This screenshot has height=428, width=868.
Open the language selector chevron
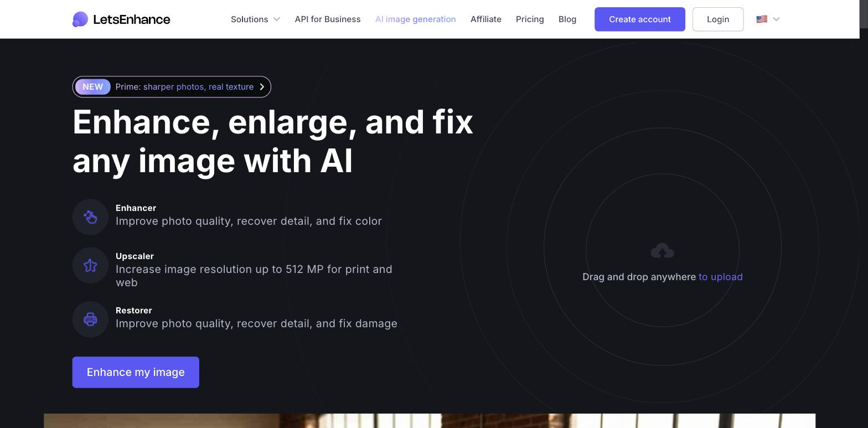776,19
